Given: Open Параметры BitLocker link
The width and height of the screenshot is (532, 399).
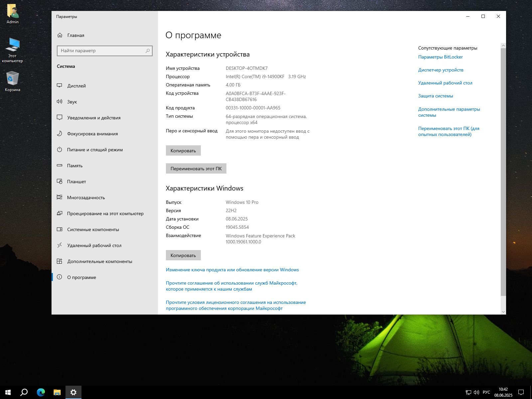Looking at the screenshot, I should [x=440, y=57].
